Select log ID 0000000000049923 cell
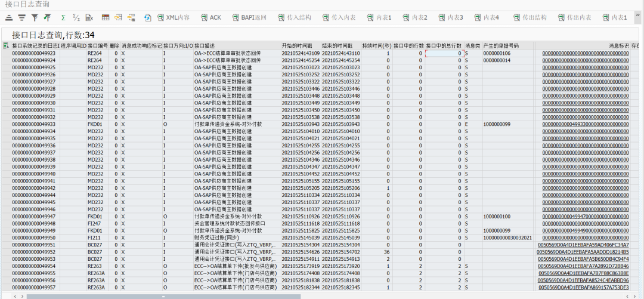644x299 pixels. pos(36,54)
